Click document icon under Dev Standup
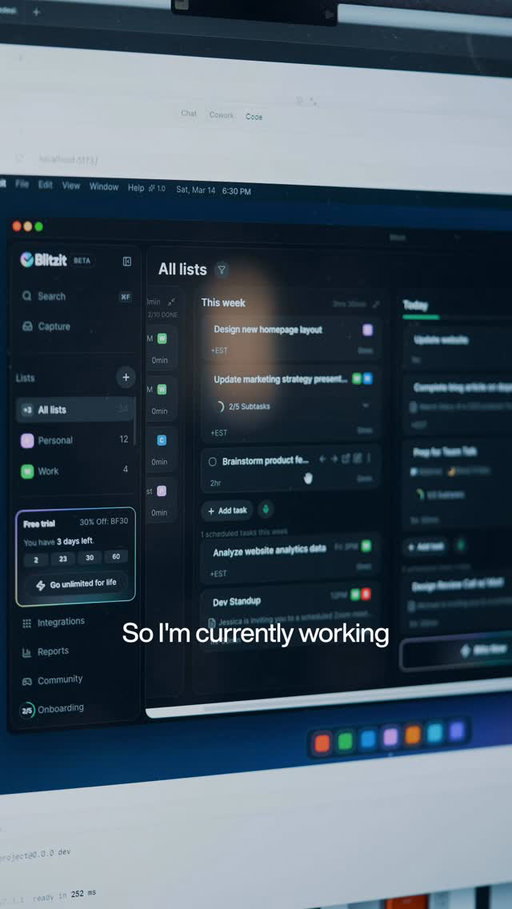512x909 pixels. click(x=213, y=622)
